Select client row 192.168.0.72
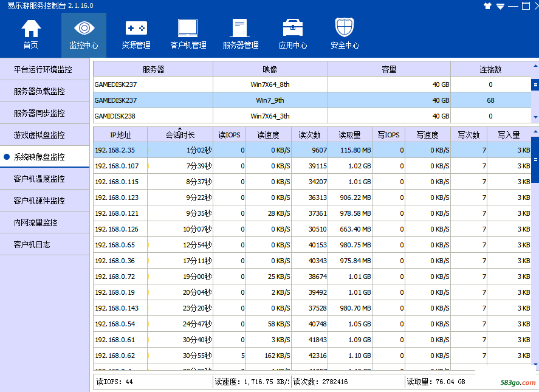Screen dimensions: 539x392 [312, 277]
